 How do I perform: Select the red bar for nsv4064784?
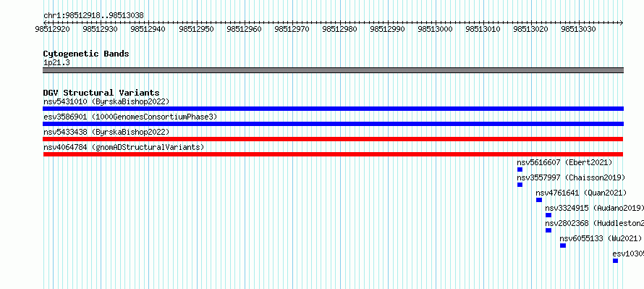point(333,154)
